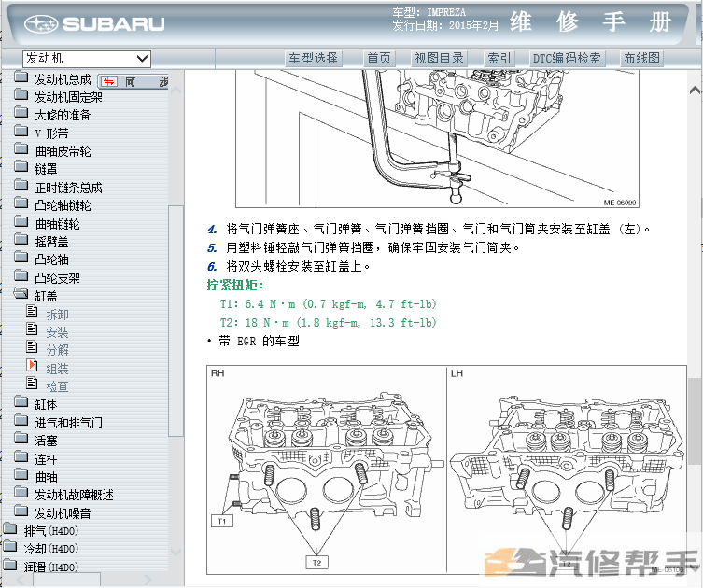The image size is (703, 588).
Task: Open folder icon for 发动机固定架
Action: [21, 94]
